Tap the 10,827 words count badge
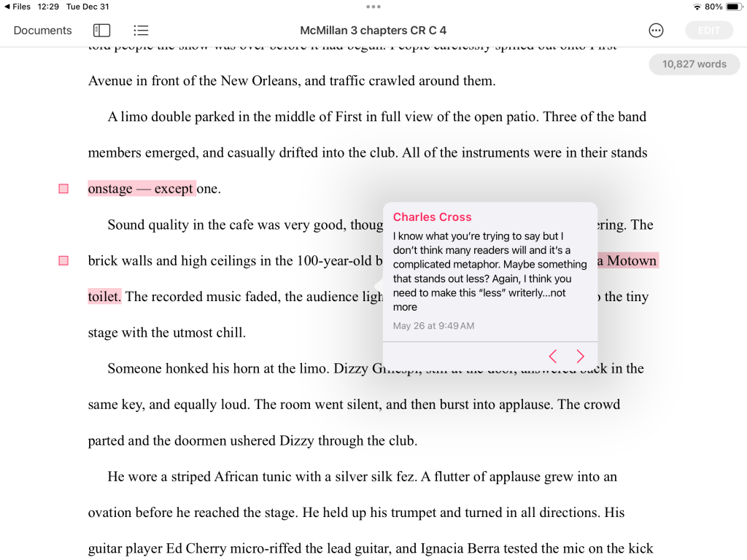The width and height of the screenshot is (747, 560). click(x=694, y=64)
